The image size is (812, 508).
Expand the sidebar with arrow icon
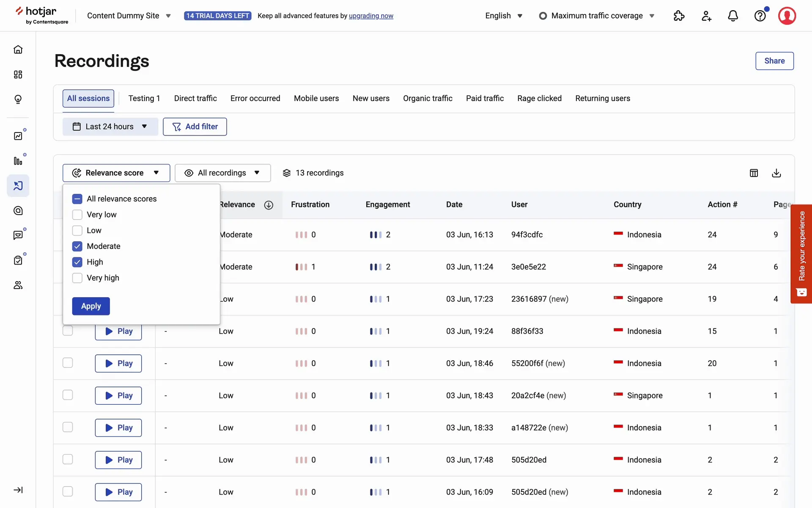coord(18,490)
